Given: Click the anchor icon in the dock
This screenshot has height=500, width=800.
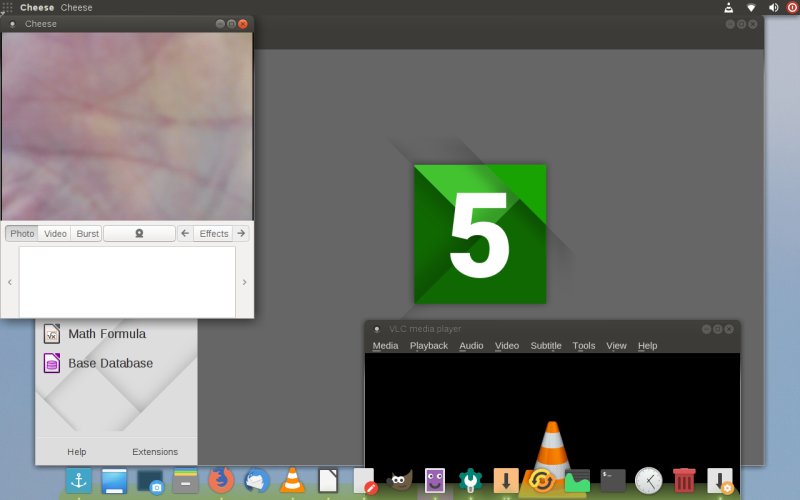Looking at the screenshot, I should (x=78, y=480).
